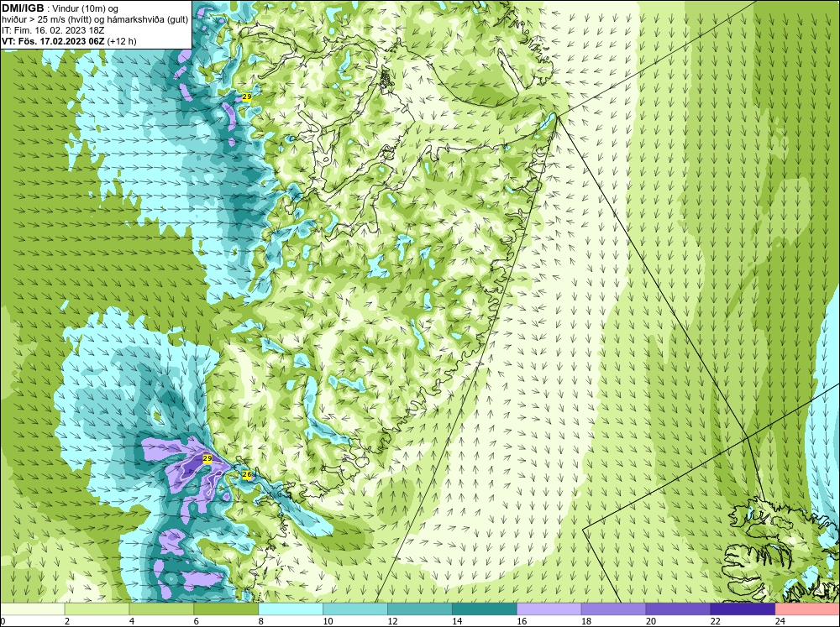Image resolution: width=840 pixels, height=627 pixels.
Task: Click the 10–12 m/s turquoise legend swatch
Action: (x=355, y=609)
